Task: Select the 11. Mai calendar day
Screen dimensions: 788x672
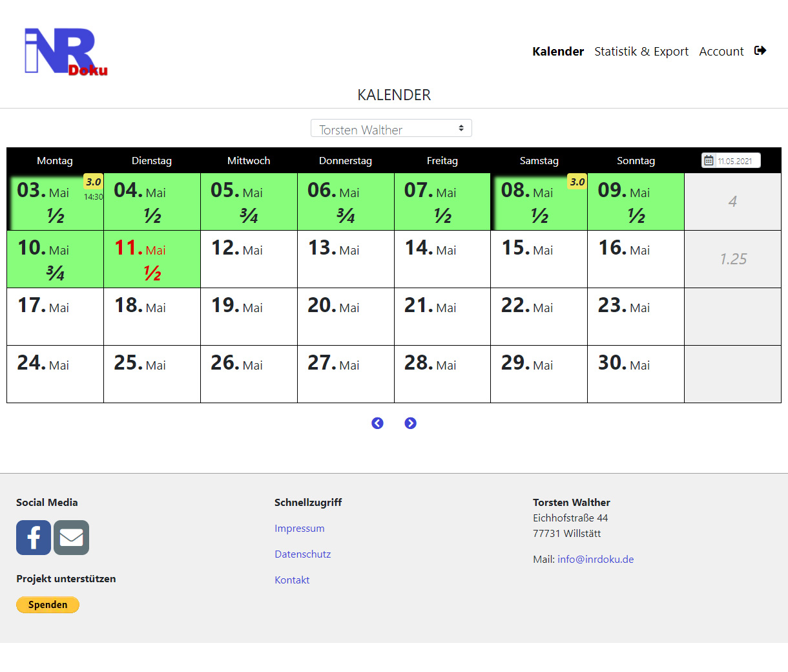Action: coord(152,259)
